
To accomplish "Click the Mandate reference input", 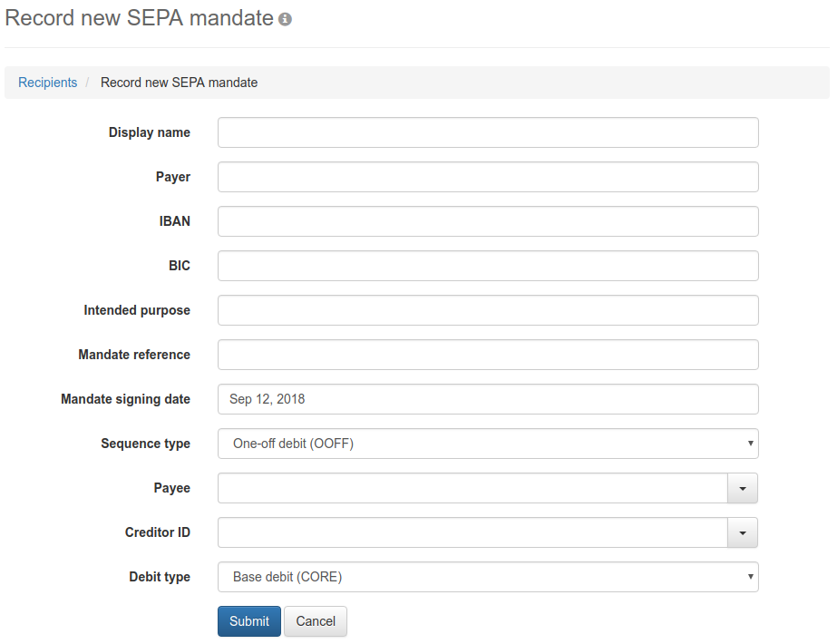I will tap(488, 355).
